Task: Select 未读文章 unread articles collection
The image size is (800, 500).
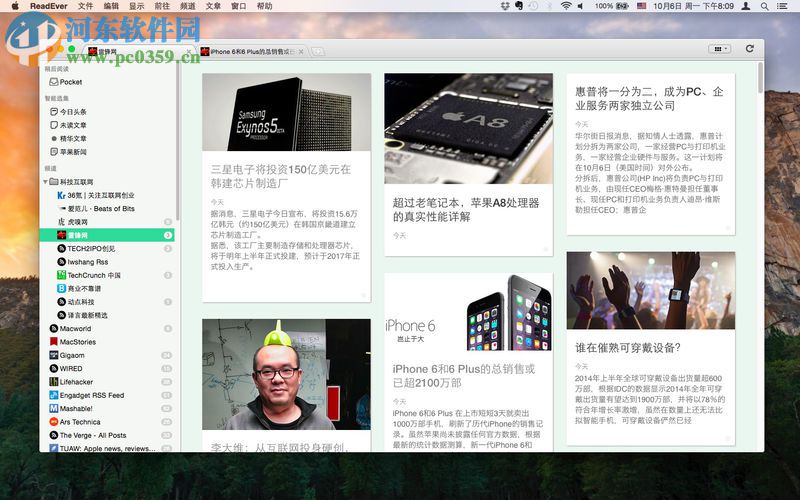Action: (68, 125)
